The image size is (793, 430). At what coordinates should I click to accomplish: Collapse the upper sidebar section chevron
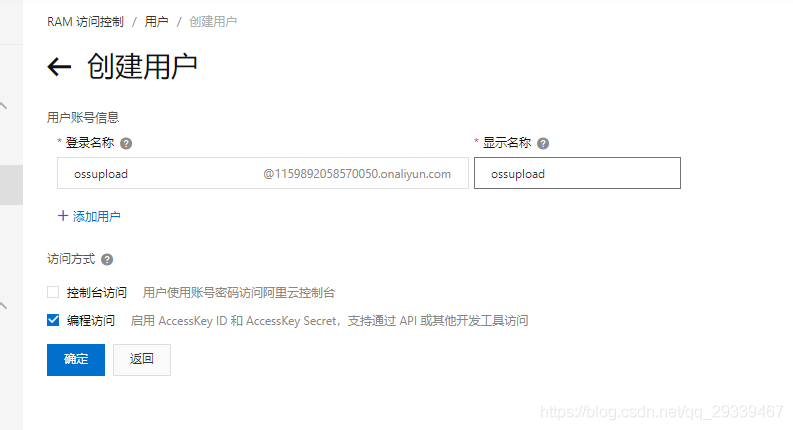coord(4,106)
